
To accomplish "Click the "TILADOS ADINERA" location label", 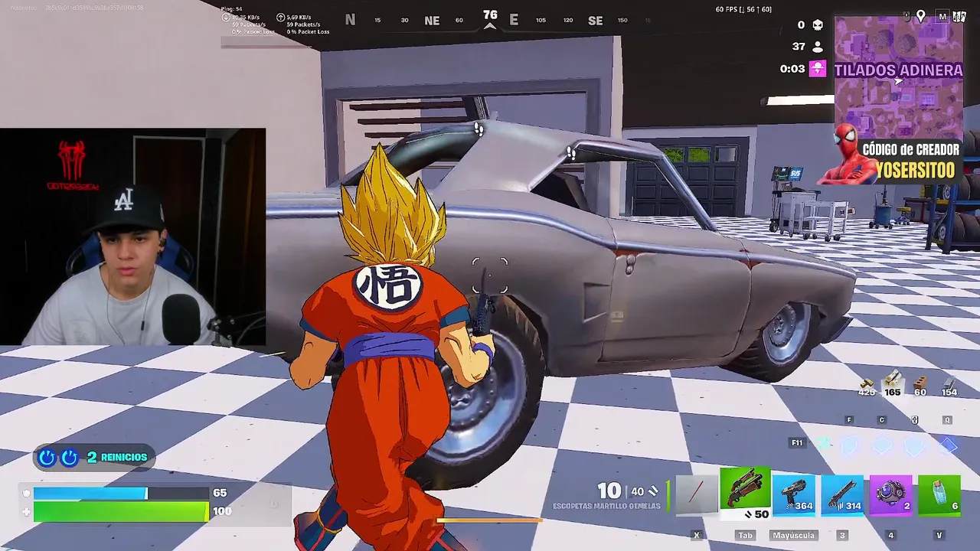I will point(899,70).
